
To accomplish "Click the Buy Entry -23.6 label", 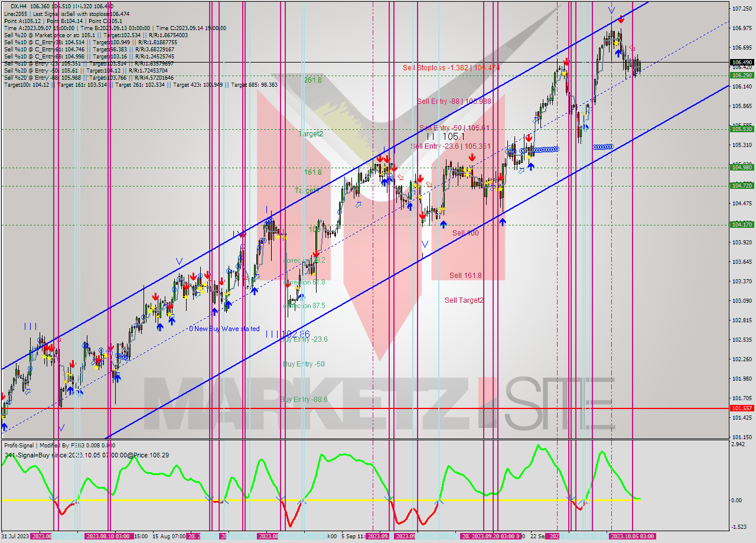I will pos(304,339).
